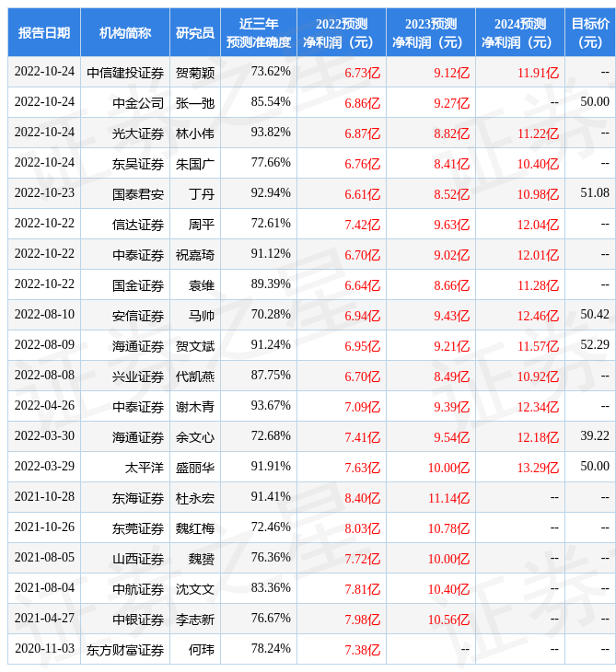This screenshot has width=616, height=672.
Task: Click the 2023 forecast 11.14亿
Action: [x=448, y=498]
